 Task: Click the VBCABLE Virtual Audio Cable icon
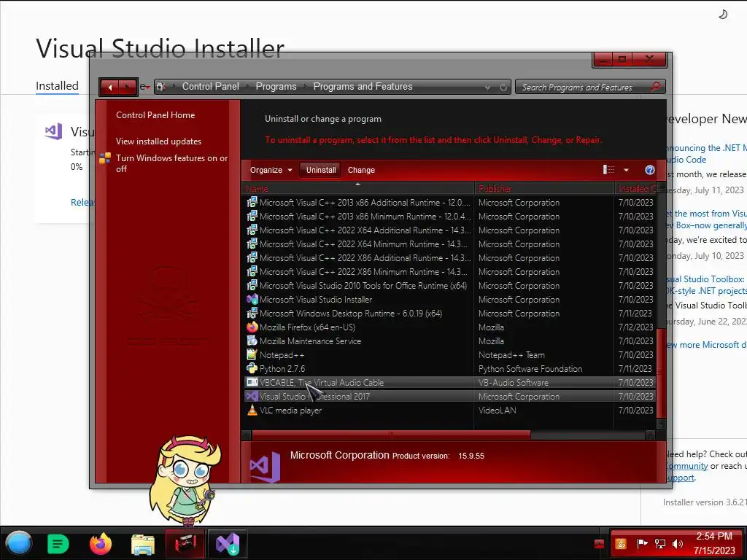(x=252, y=382)
